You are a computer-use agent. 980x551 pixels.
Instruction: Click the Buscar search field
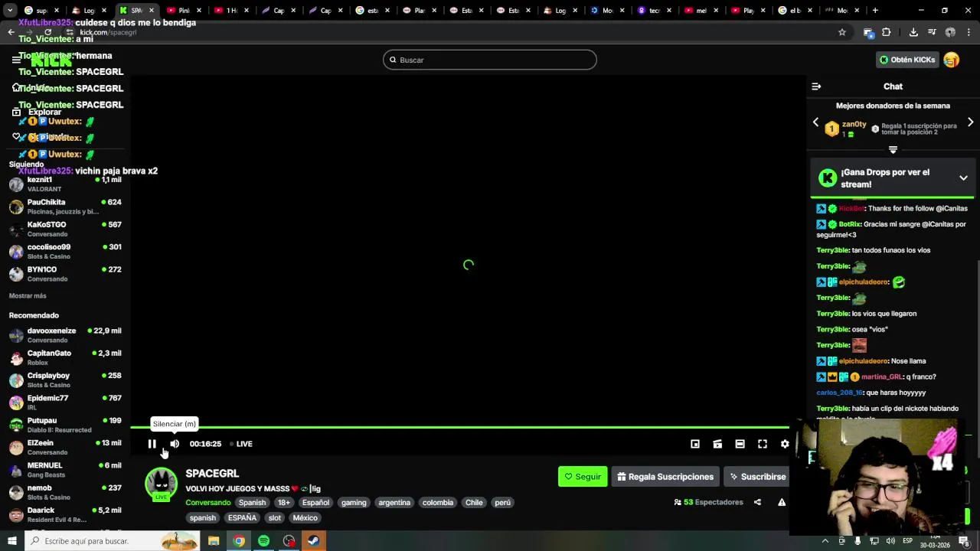point(490,60)
